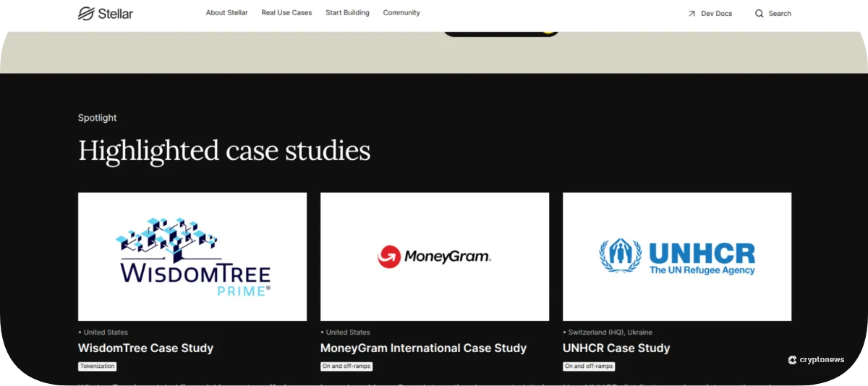Screen dimensions: 868x386
Task: Go to the Dev Docs link
Action: coord(716,14)
